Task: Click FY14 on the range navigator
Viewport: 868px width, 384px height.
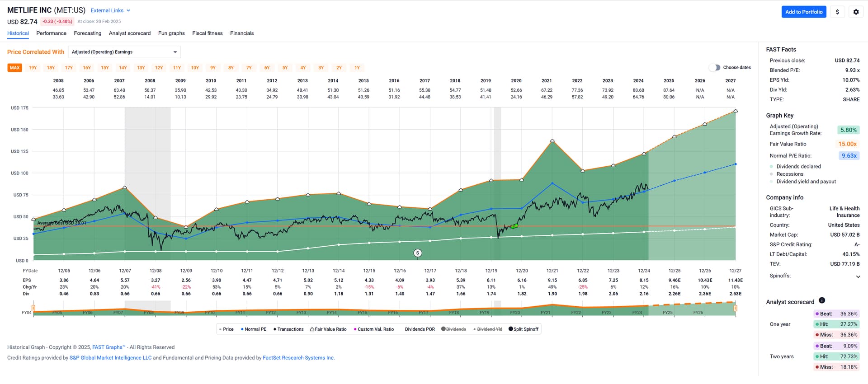Action: (x=332, y=313)
